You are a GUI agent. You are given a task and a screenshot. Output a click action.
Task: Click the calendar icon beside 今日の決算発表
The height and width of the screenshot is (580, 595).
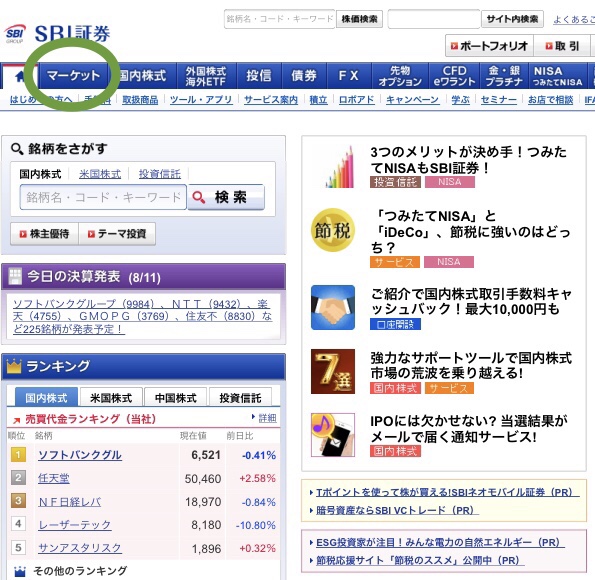15,276
